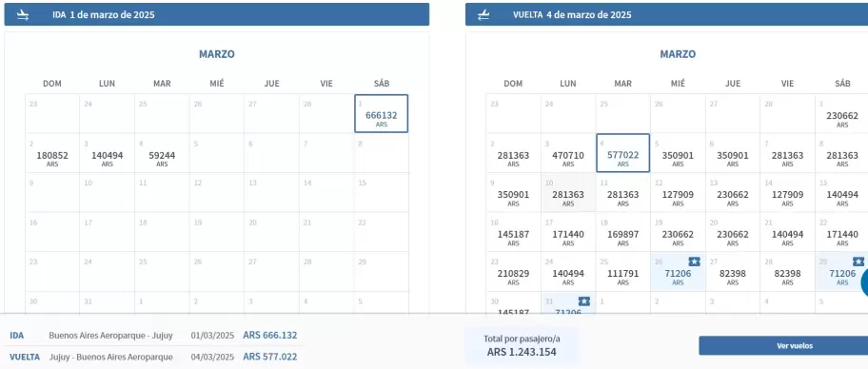Select outbound March 1 priced 666132 ARS
Screen dimensions: 868x369
[382, 113]
